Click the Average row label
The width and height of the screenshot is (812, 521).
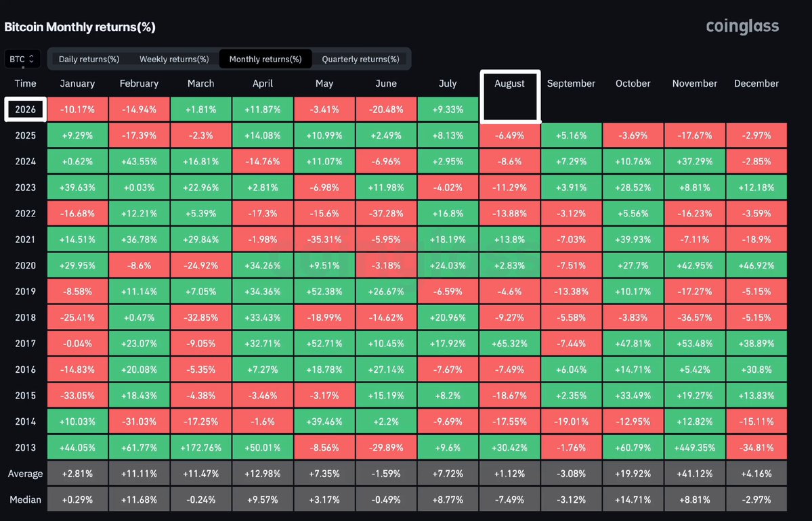click(x=25, y=474)
